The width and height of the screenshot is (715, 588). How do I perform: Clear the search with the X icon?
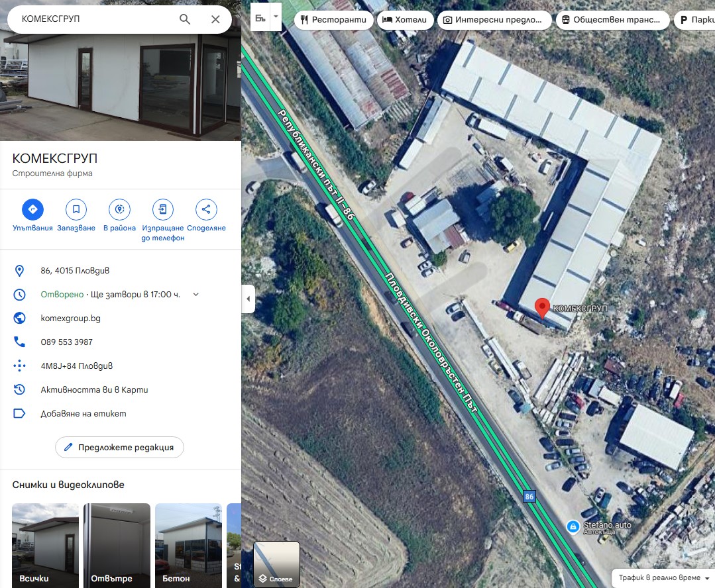(215, 19)
